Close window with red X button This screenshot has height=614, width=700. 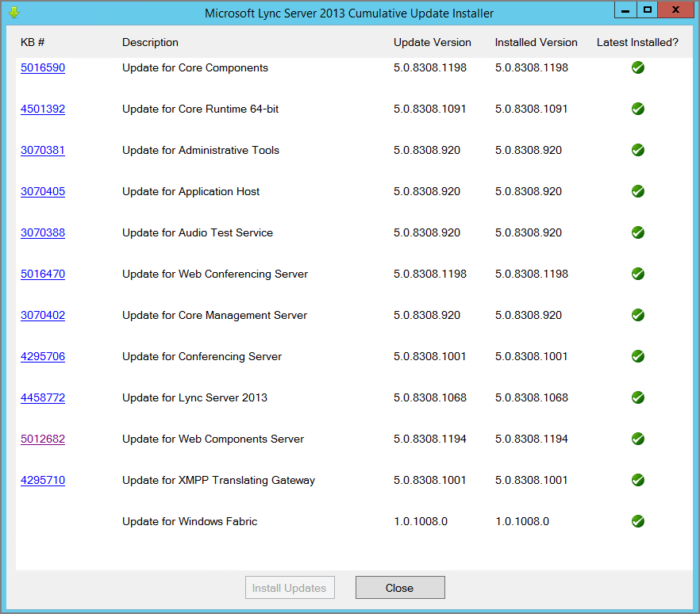coord(676,10)
